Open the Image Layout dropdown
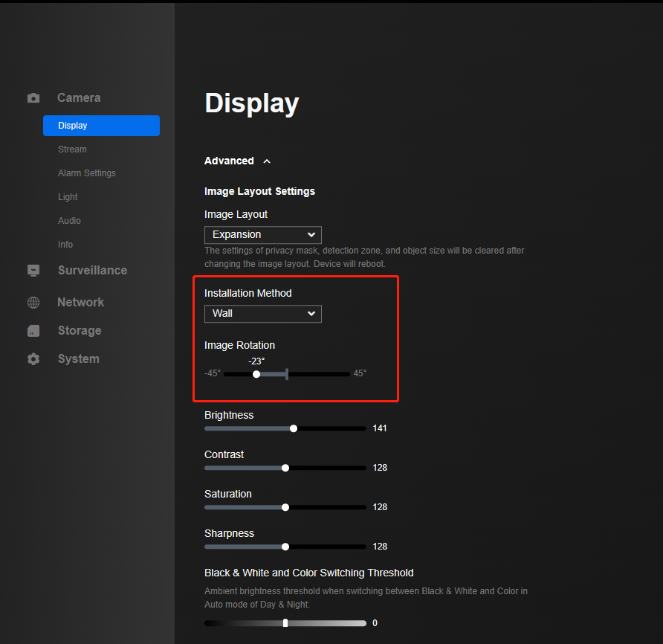The height and width of the screenshot is (644, 663). (263, 235)
